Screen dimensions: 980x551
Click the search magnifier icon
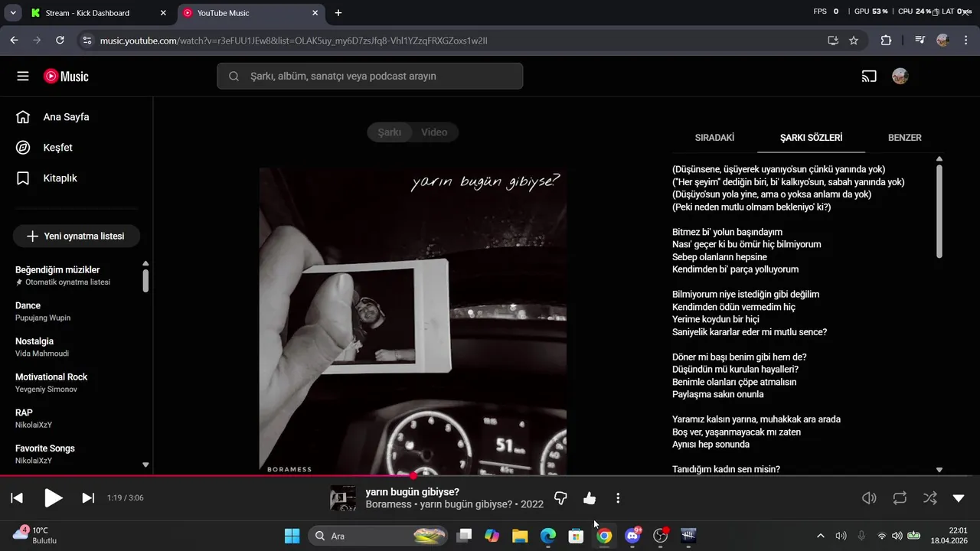click(x=234, y=77)
